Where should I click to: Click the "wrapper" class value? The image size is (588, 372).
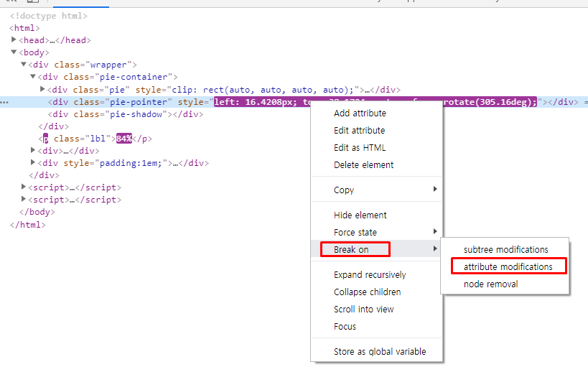(108, 65)
